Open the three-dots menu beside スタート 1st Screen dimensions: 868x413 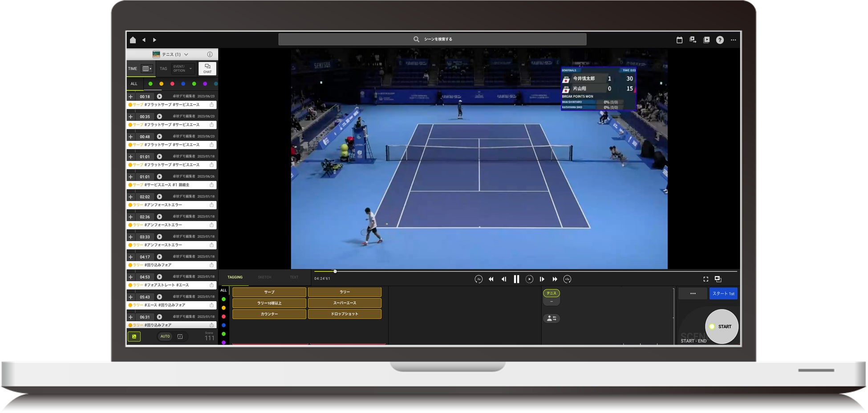click(x=693, y=294)
